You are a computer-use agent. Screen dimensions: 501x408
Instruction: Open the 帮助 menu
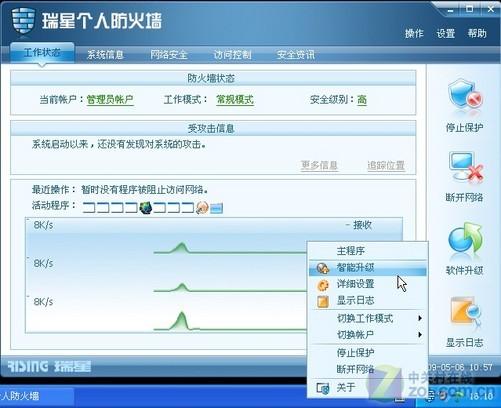(x=477, y=33)
